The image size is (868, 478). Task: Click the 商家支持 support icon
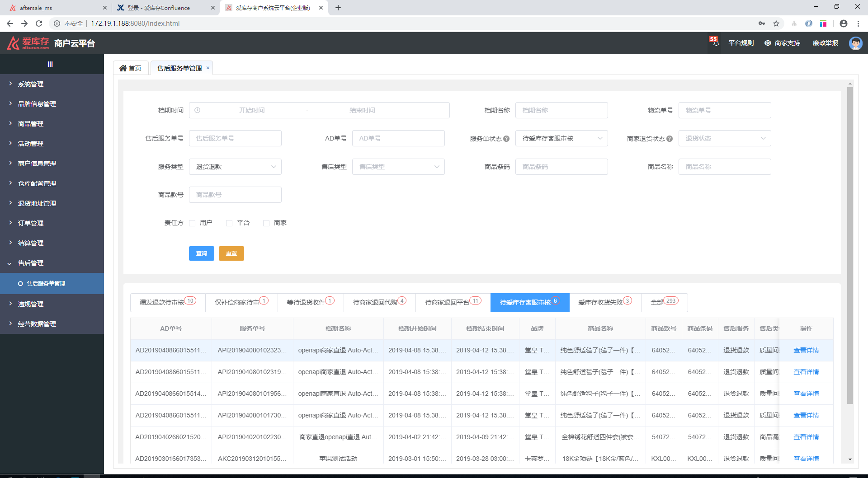tap(768, 43)
